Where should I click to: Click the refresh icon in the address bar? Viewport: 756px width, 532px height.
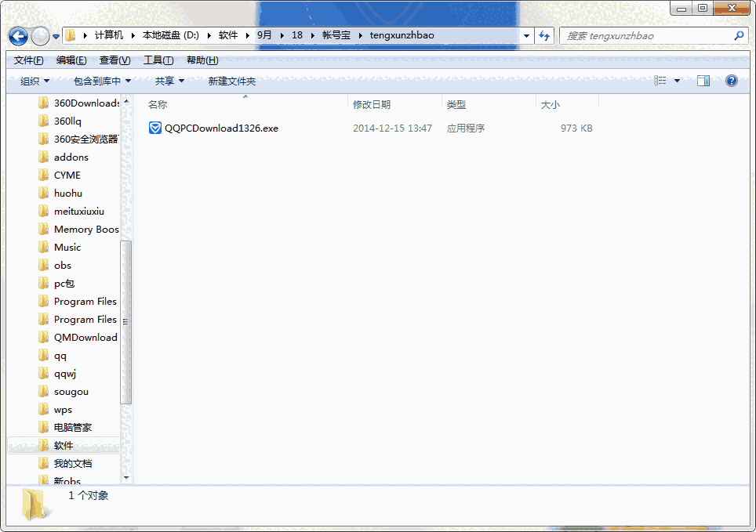[544, 35]
